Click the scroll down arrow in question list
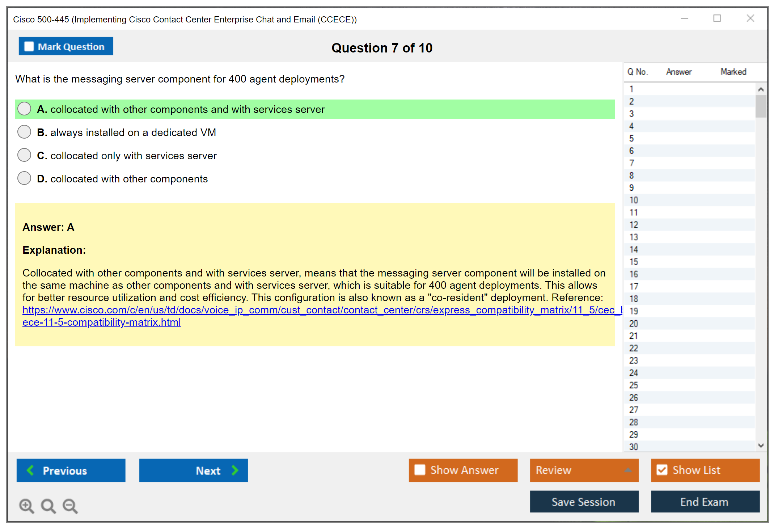The width and height of the screenshot is (778, 532). [x=761, y=446]
